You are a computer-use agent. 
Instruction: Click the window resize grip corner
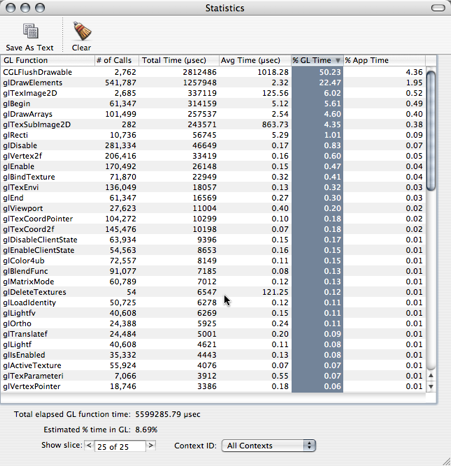(x=446, y=461)
